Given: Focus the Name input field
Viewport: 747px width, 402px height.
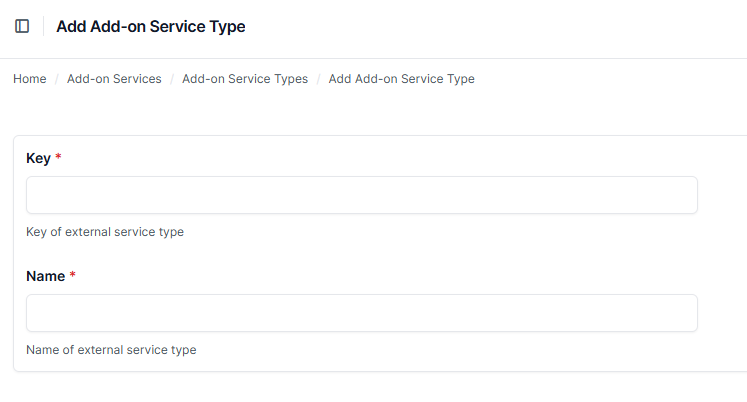Looking at the screenshot, I should (x=361, y=313).
